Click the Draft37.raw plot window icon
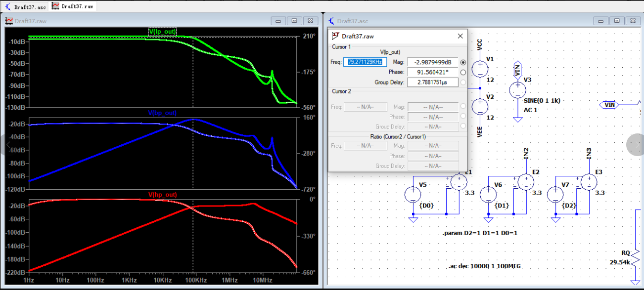The width and height of the screenshot is (644, 290). pyautogui.click(x=9, y=21)
